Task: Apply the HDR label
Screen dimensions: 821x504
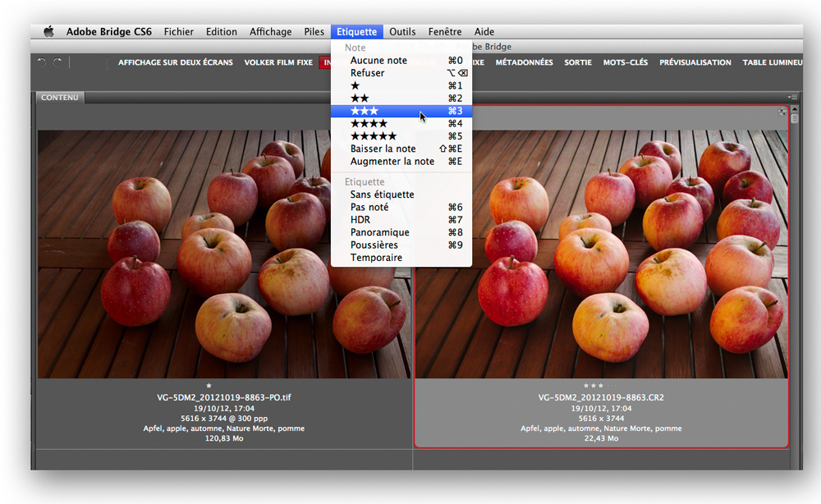Action: [x=401, y=219]
